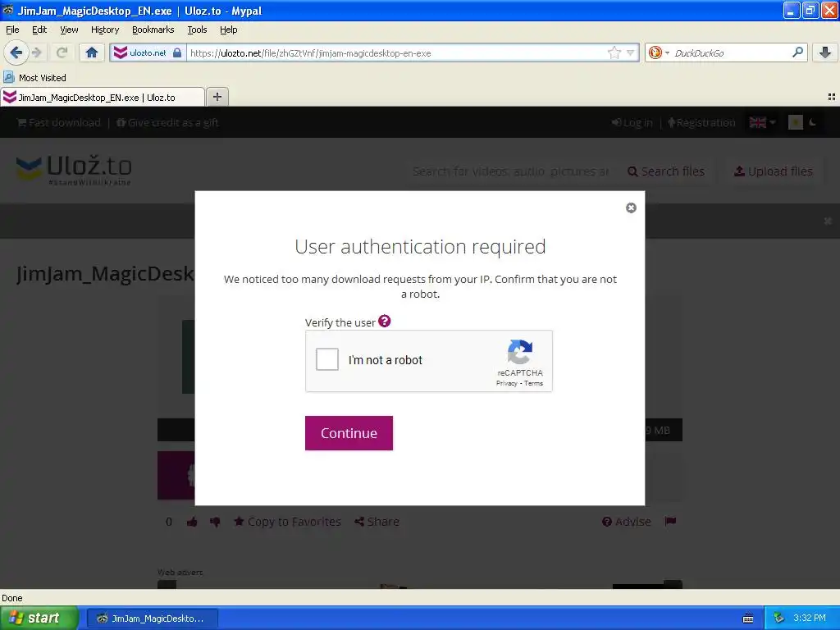840x630 pixels.
Task: Click the help question mark beside Verify the user
Action: [x=384, y=321]
